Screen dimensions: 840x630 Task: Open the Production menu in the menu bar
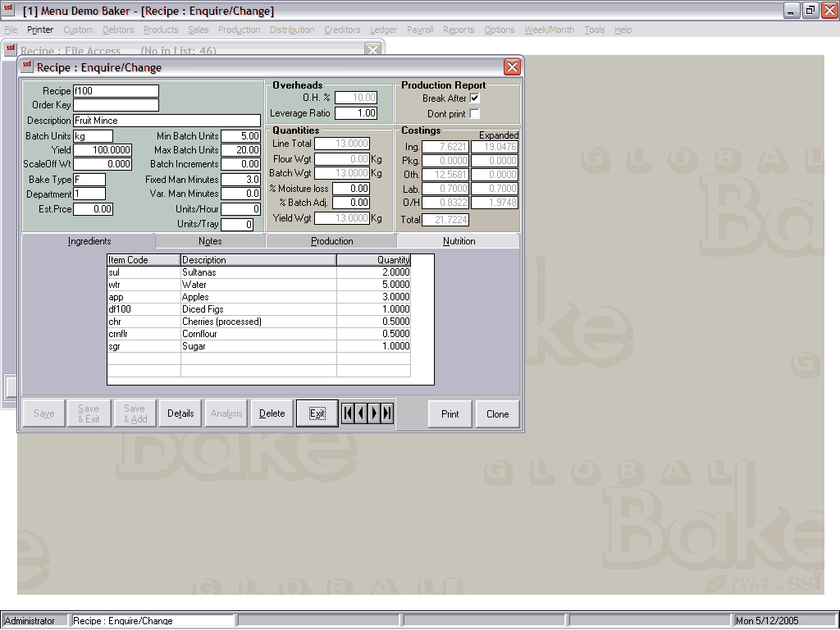coord(239,30)
